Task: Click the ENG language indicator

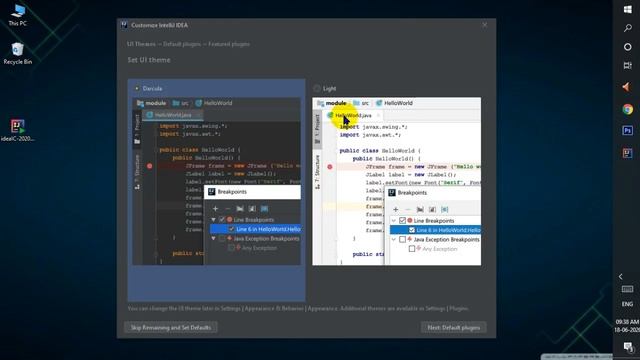Action: [627, 304]
